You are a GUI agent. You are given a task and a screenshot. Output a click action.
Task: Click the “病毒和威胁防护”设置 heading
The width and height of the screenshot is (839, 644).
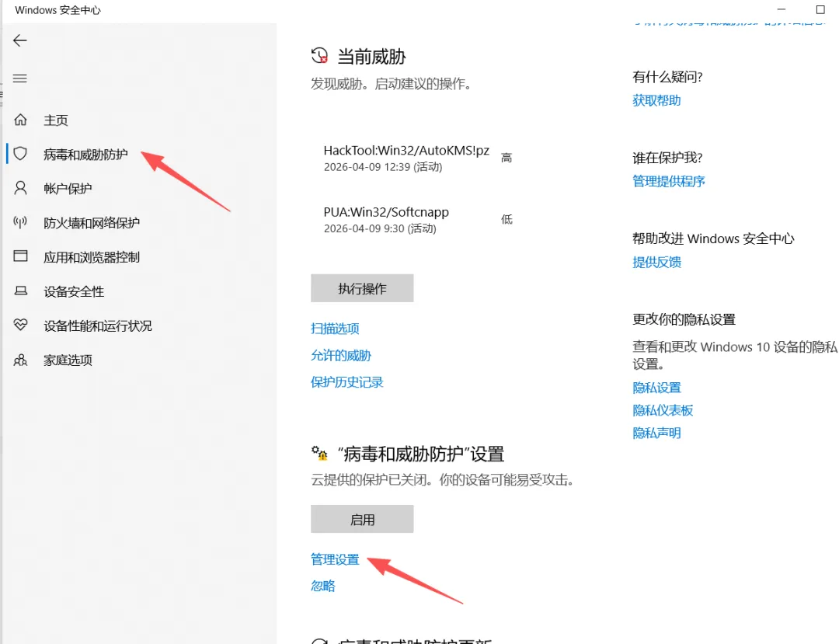[x=420, y=454]
